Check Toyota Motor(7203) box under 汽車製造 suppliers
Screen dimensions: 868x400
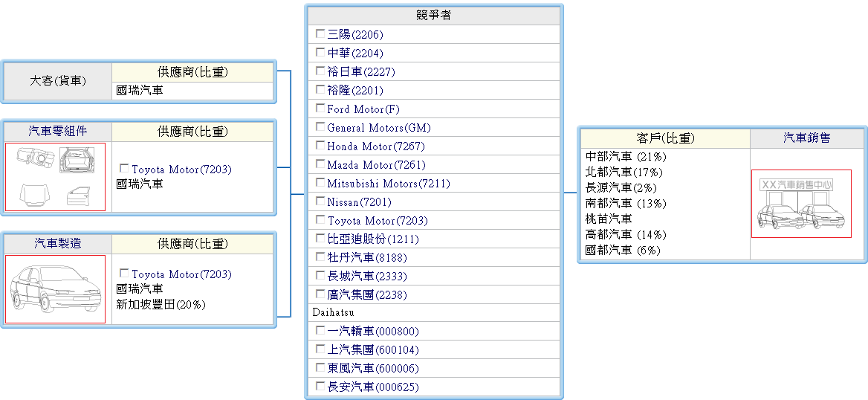click(124, 273)
